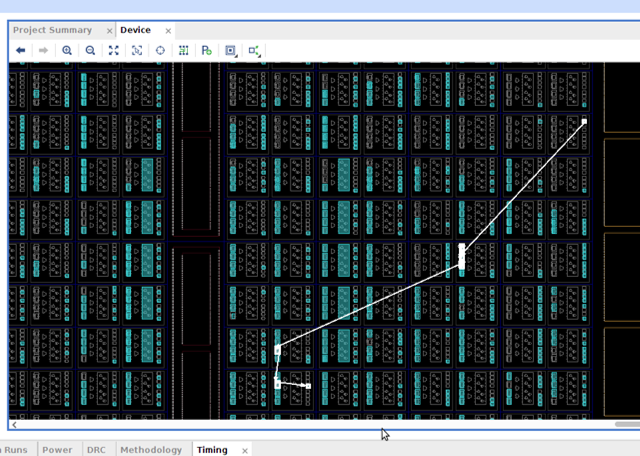Zoom out of the device view
Screen dimensions: 640x456
point(90,51)
